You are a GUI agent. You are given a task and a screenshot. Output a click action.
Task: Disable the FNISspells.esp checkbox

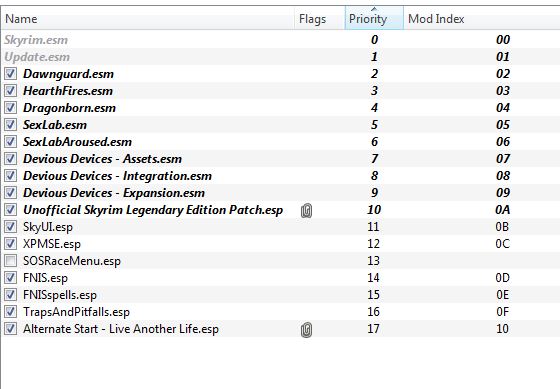(x=10, y=295)
